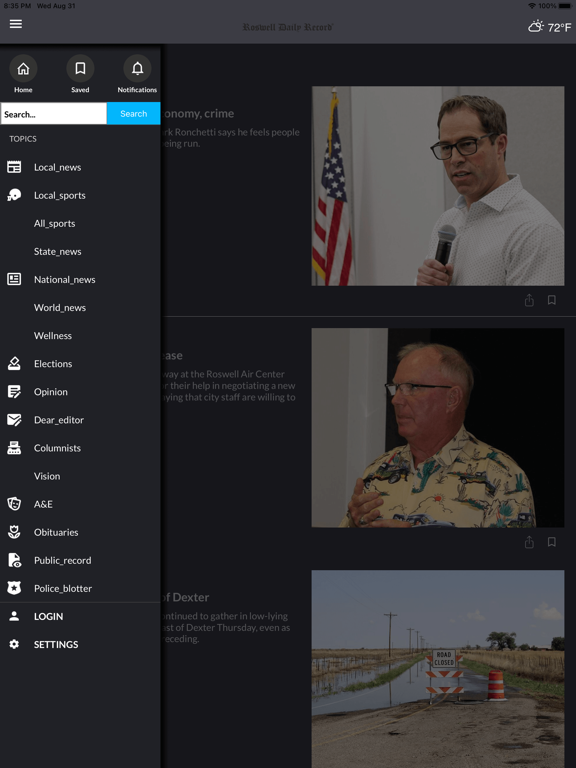Tap the Wi-Fi icon in status bar
576x768 pixels.
coord(532,6)
